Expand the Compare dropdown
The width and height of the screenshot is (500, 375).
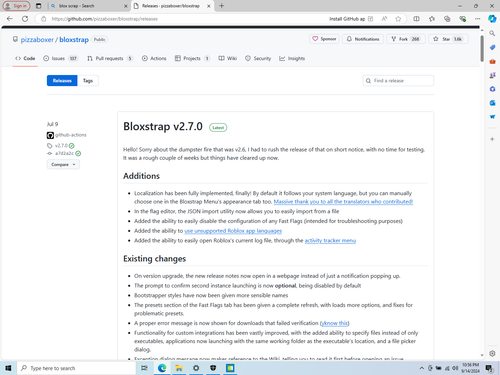tap(63, 164)
